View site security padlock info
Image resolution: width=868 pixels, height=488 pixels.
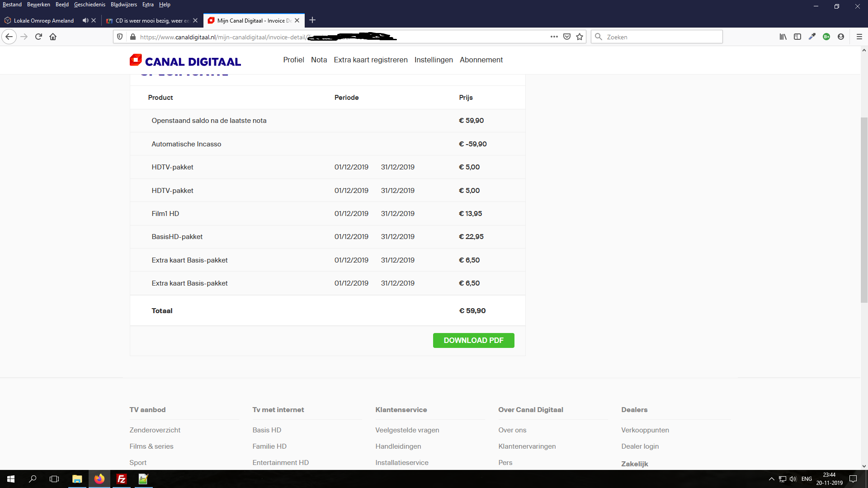pos(132,37)
